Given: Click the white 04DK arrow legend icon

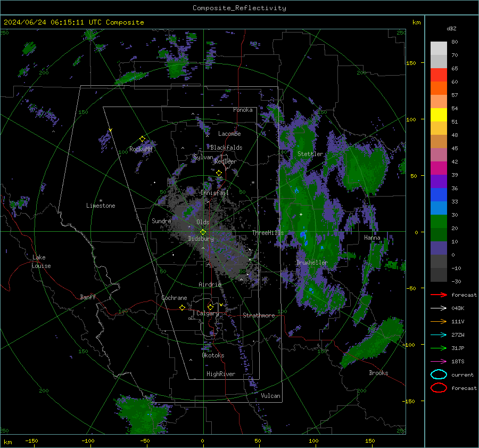Looking at the screenshot, I should 439,308.
